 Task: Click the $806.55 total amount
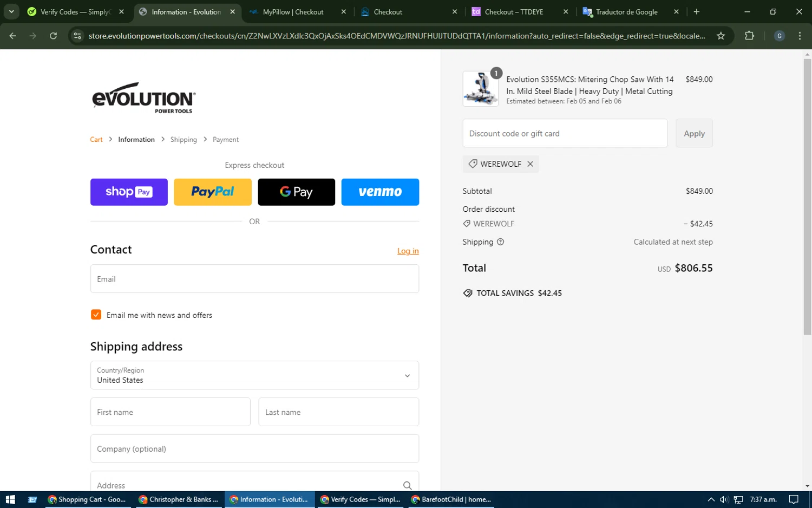click(693, 268)
